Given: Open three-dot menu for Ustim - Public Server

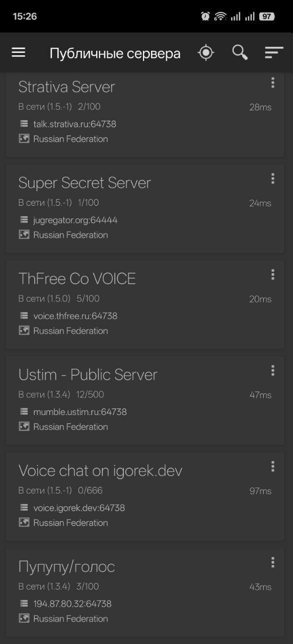Looking at the screenshot, I should tap(272, 370).
